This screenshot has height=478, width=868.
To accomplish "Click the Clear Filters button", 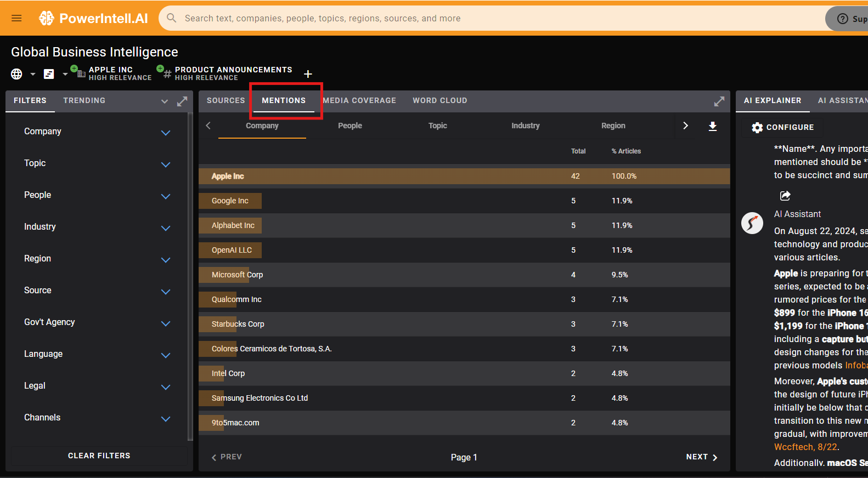I will (x=99, y=456).
